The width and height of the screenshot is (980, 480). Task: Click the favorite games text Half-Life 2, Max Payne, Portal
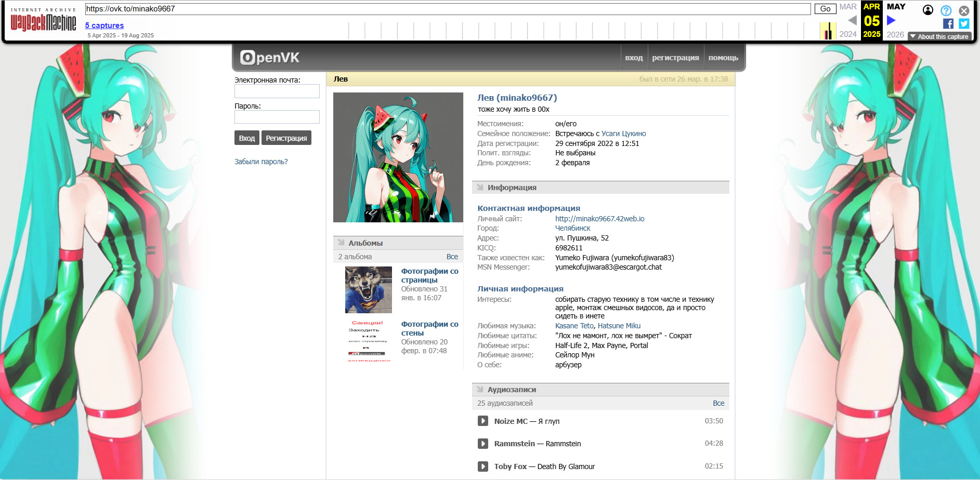(602, 345)
